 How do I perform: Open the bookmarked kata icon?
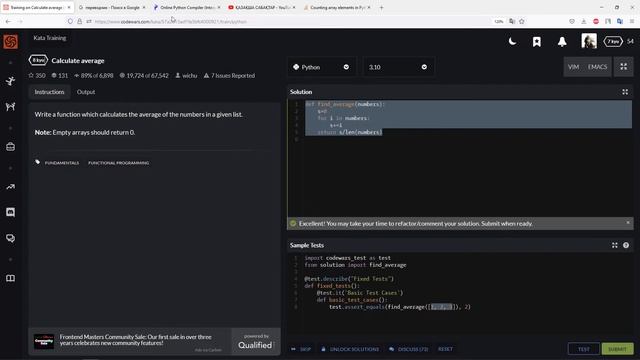pos(537,41)
